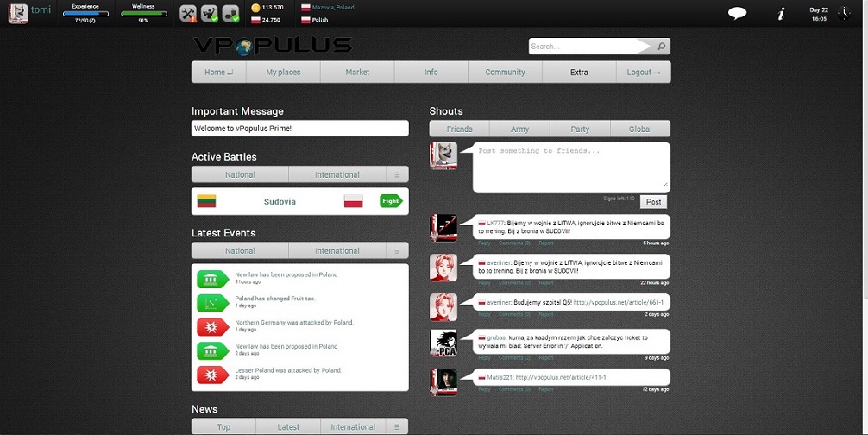
Task: Open Active Battles list menu icon
Action: coord(397,174)
